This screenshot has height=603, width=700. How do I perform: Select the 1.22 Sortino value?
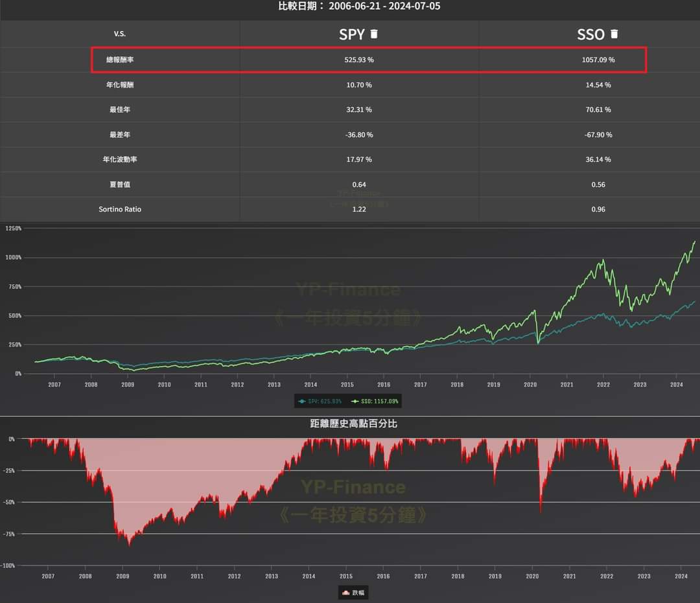click(359, 209)
